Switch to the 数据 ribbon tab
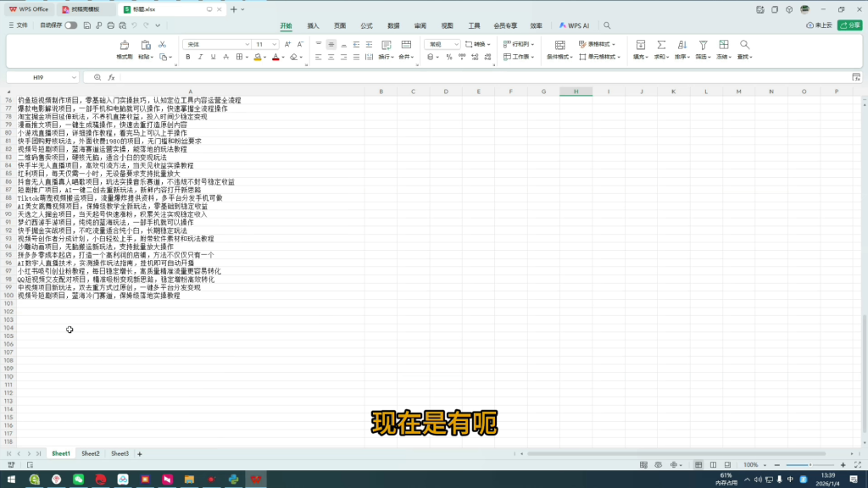The image size is (868, 488). coord(392,26)
